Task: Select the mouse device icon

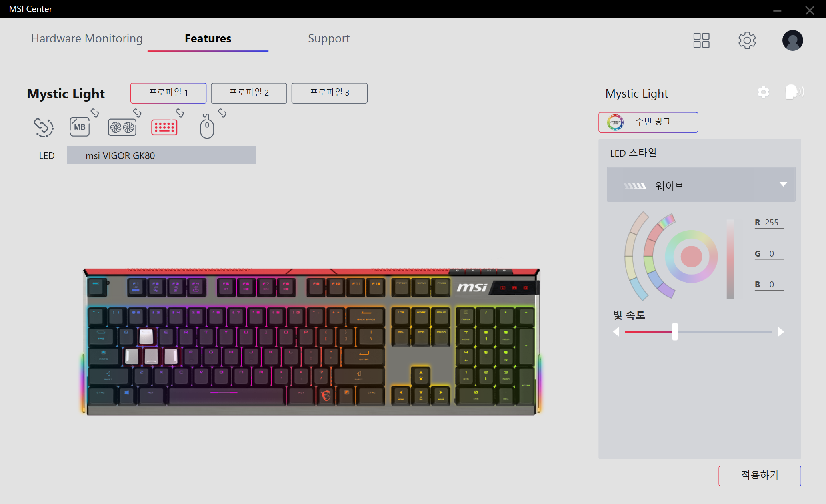Action: pos(207,126)
